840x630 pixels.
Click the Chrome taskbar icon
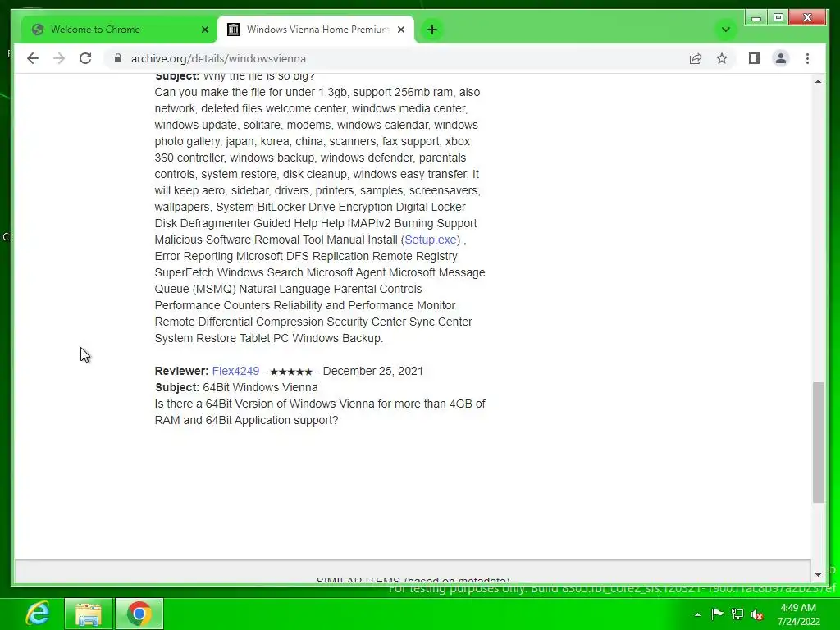139,614
